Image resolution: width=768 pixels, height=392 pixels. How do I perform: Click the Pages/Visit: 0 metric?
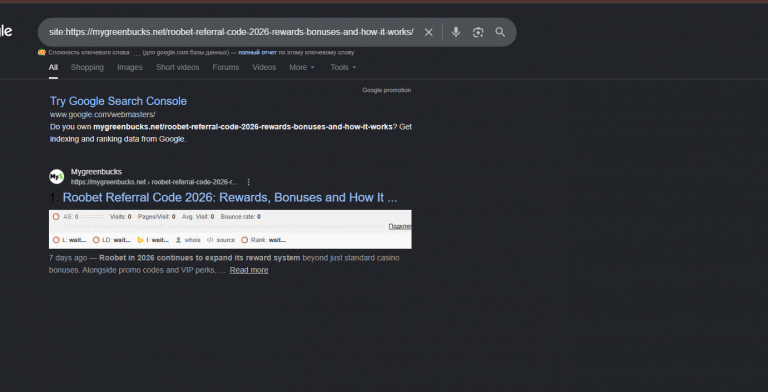tap(156, 217)
